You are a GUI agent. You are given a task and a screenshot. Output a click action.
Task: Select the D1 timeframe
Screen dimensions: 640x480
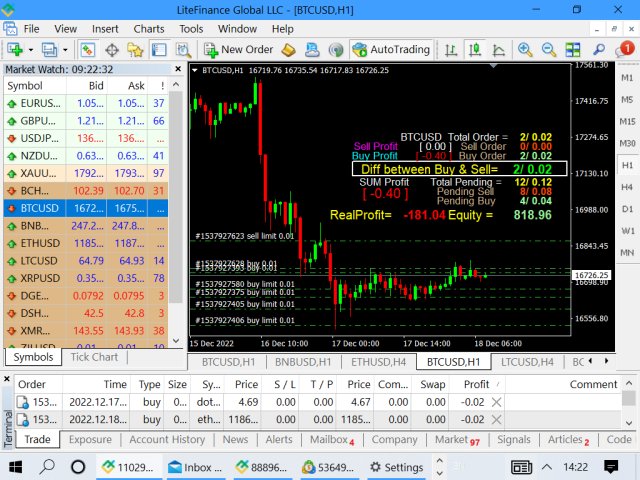[627, 209]
